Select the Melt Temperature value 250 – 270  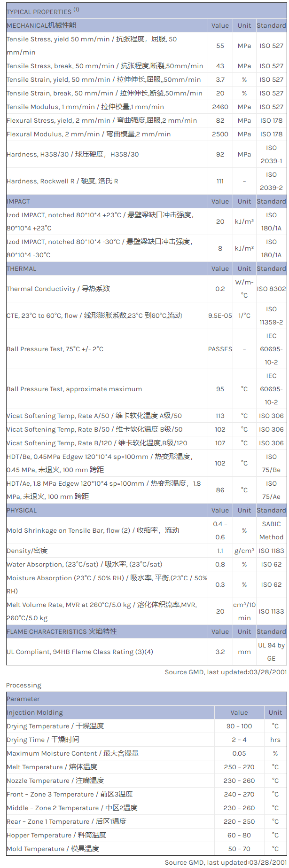[x=239, y=767]
